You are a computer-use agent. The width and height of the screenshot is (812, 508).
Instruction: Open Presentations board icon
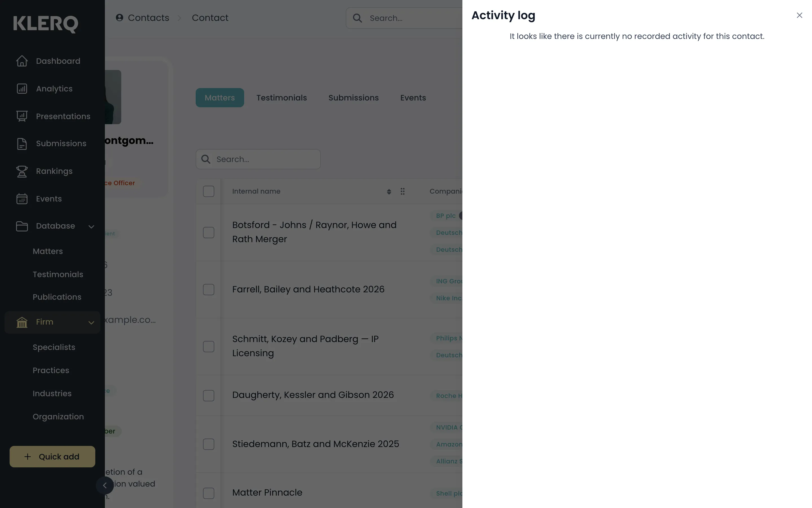coord(22,116)
